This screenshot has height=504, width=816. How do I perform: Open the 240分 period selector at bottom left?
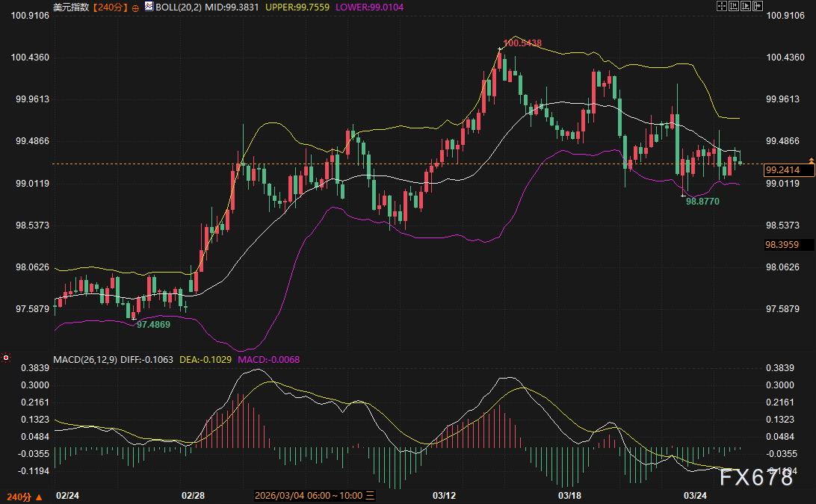24,497
